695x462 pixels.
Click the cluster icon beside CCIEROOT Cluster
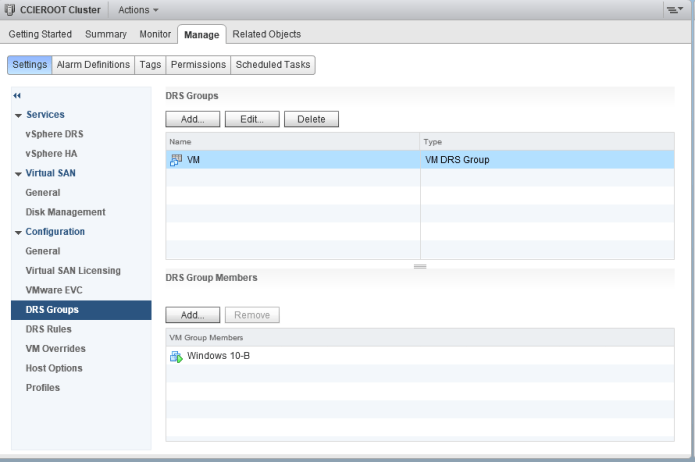point(11,9)
